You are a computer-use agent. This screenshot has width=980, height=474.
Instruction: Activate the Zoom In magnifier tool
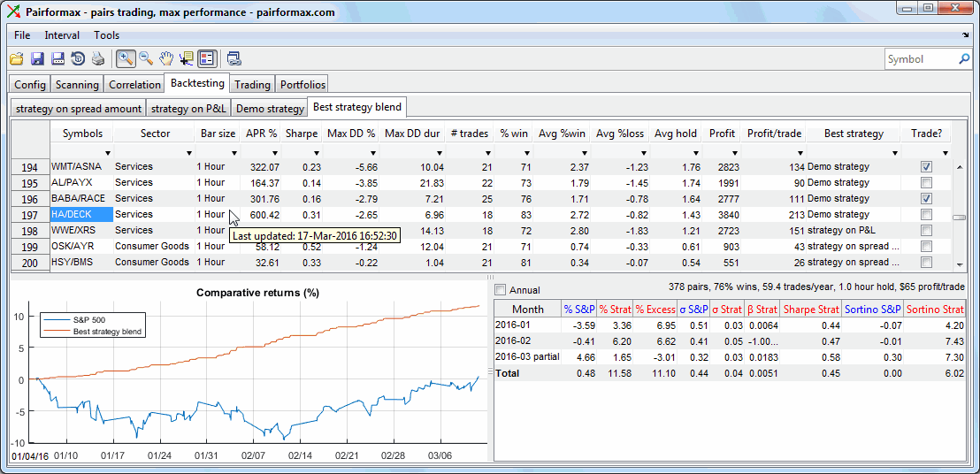tap(126, 58)
